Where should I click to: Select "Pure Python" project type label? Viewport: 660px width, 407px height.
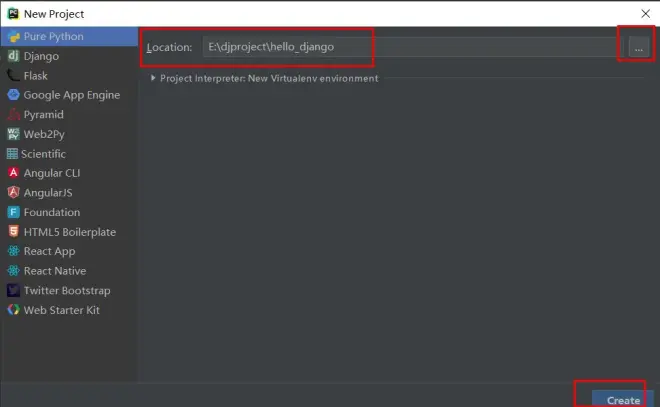coord(53,37)
